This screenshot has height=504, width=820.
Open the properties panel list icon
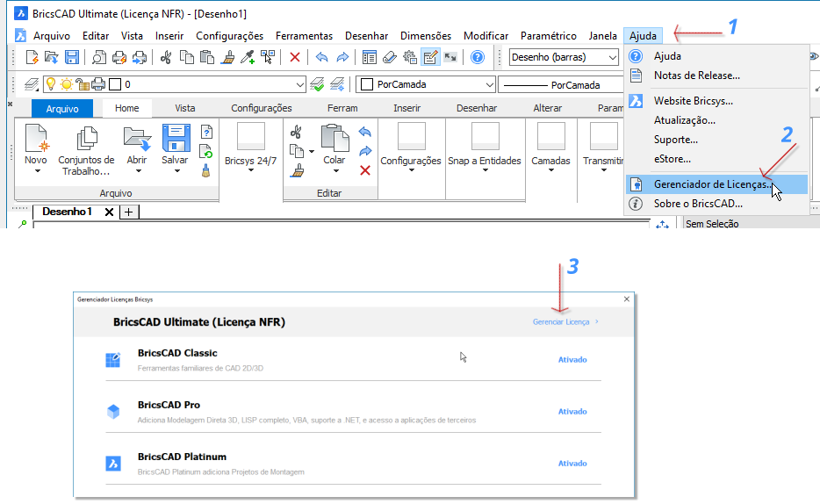tap(370, 57)
